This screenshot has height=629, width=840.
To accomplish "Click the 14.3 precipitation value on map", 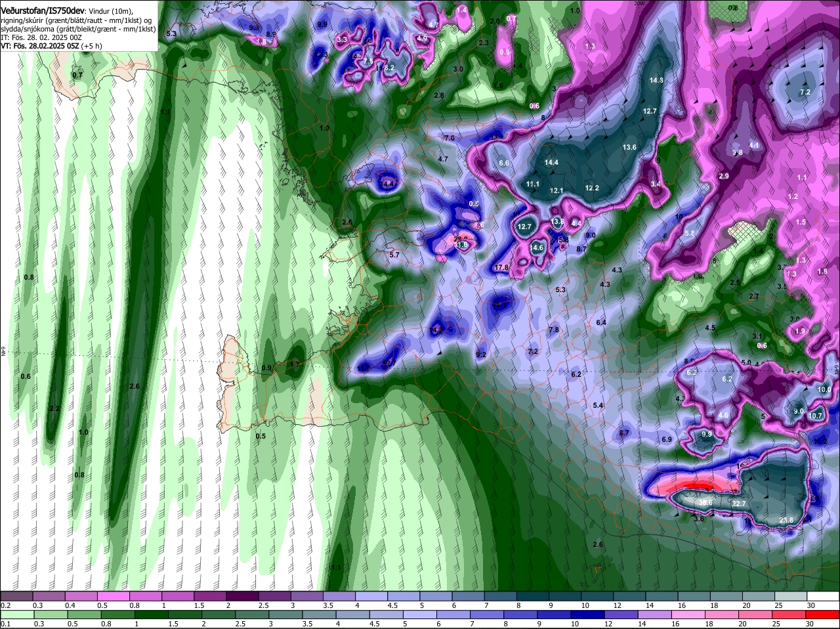I will click(656, 80).
